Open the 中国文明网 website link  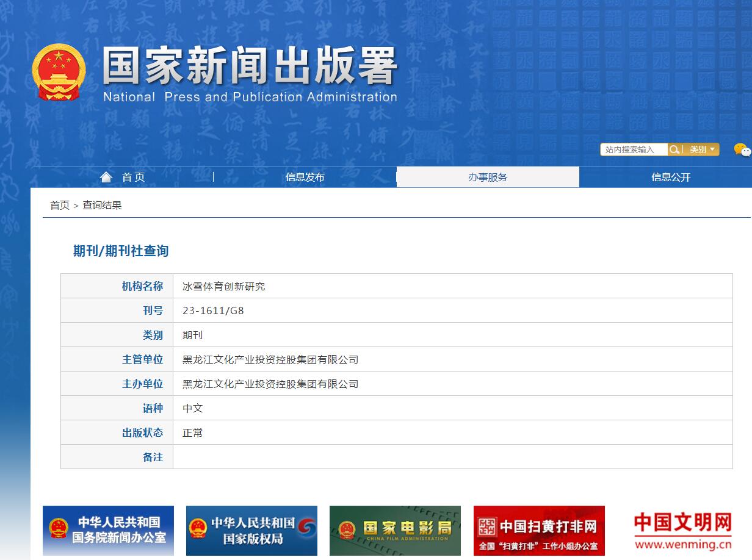click(681, 531)
